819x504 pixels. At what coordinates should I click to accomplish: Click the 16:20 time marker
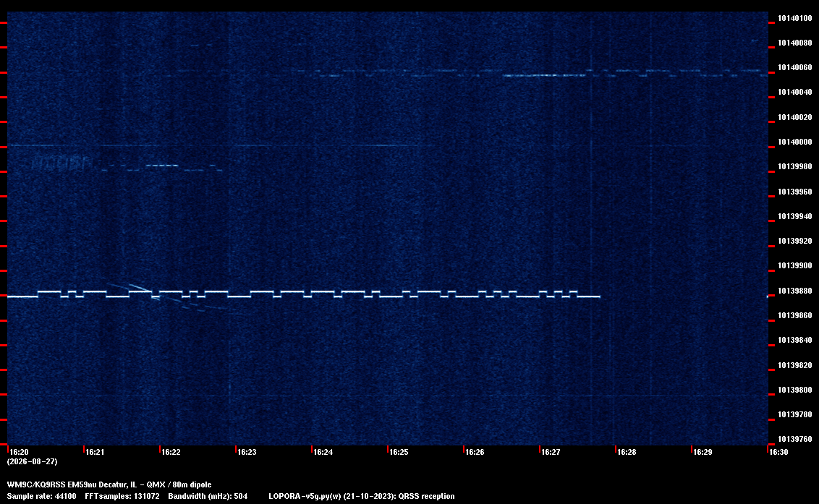19,452
